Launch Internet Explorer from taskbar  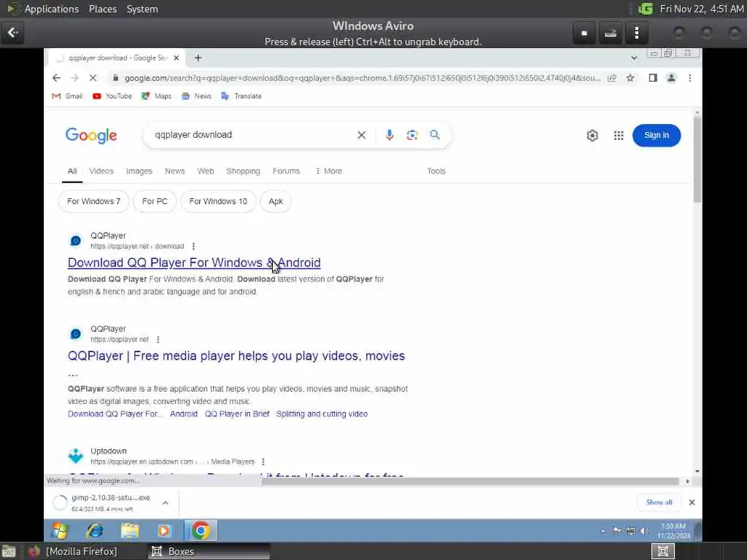95,530
